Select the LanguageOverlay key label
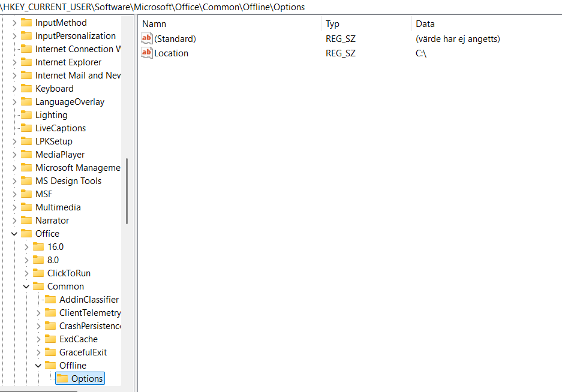This screenshot has width=562, height=392. (70, 102)
